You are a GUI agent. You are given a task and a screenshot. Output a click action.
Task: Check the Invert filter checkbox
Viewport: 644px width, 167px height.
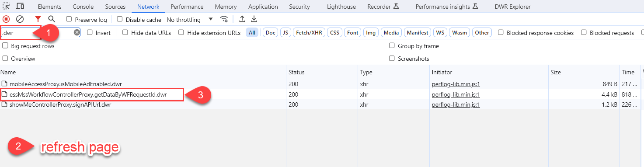(x=90, y=32)
